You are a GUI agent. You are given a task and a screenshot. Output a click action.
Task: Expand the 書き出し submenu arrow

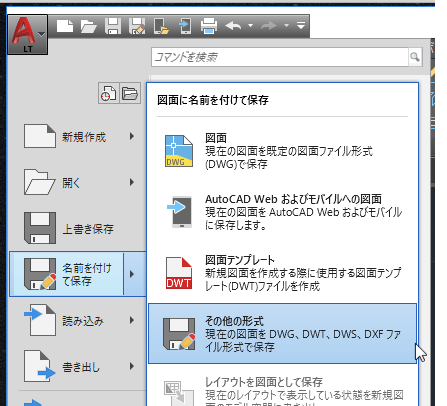point(132,366)
